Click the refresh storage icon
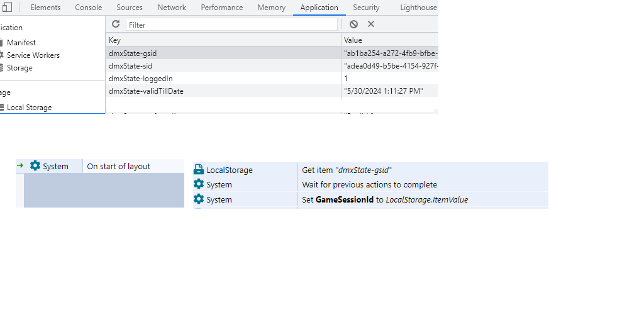644x317 pixels. [x=116, y=24]
